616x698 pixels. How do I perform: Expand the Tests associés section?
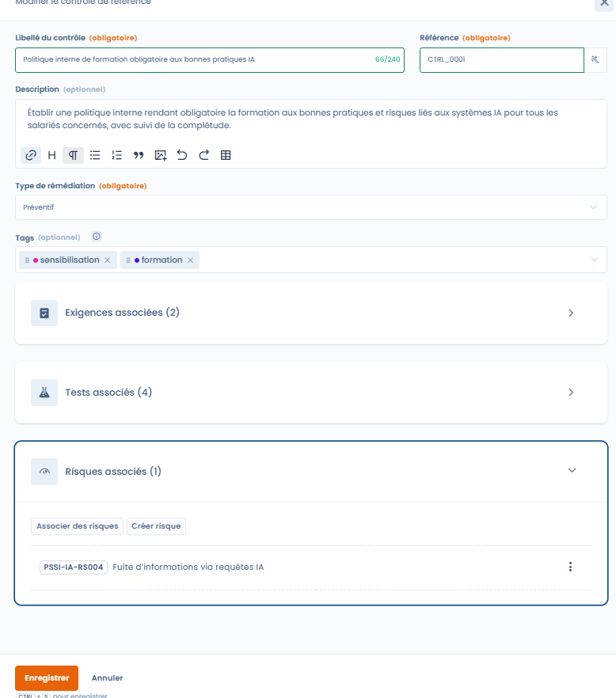[571, 393]
